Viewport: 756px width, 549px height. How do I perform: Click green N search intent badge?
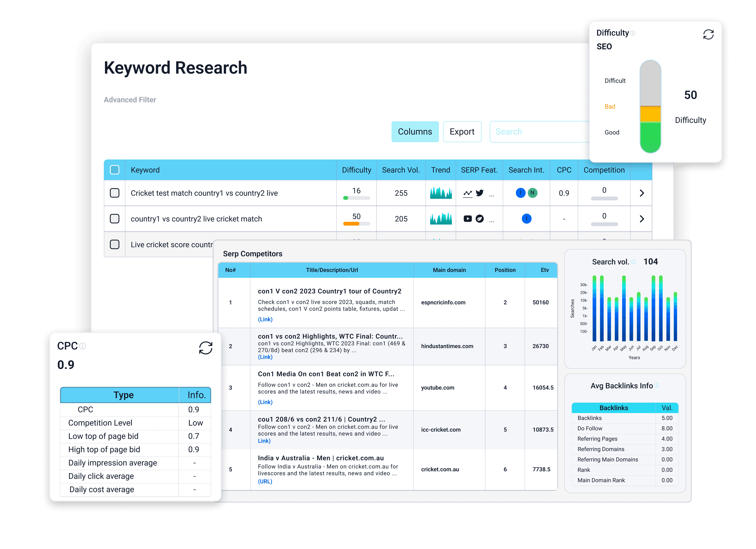point(532,193)
